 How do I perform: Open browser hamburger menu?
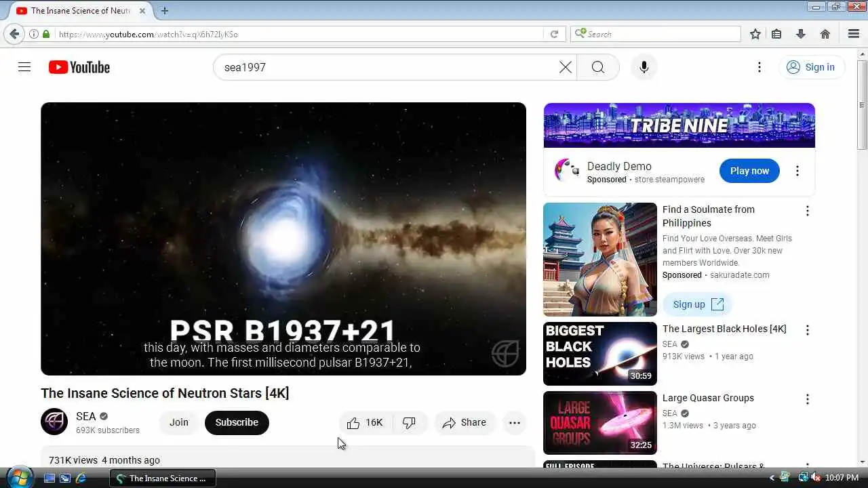(x=854, y=34)
